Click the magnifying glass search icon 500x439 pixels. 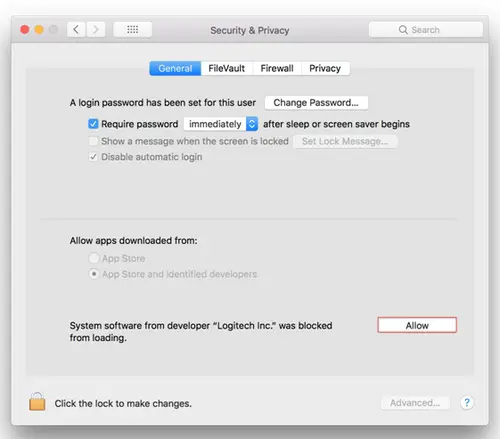pyautogui.click(x=403, y=30)
